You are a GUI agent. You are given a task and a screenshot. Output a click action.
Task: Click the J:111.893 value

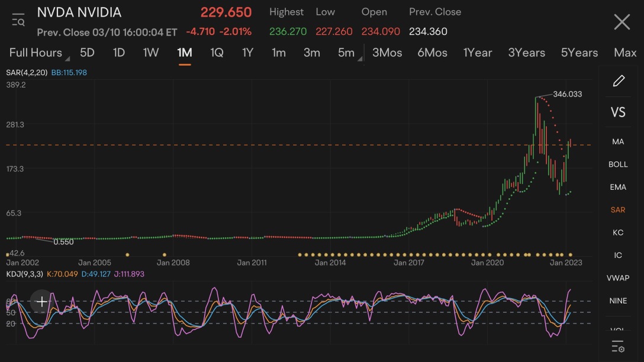(x=129, y=274)
